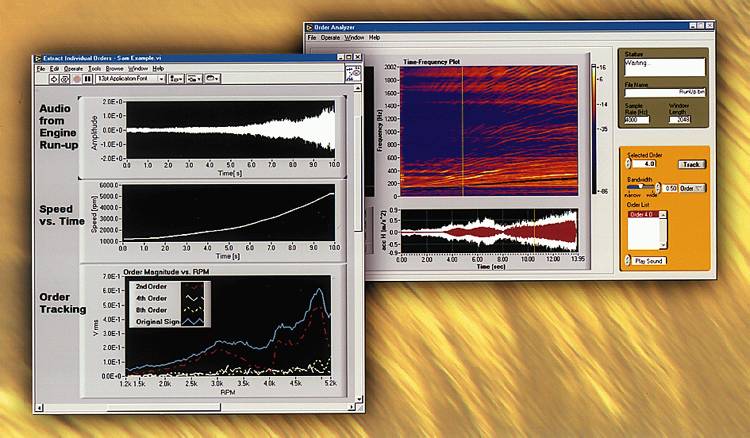Open File menu in Order Analyzer window
This screenshot has height=438, width=750.
pos(312,37)
